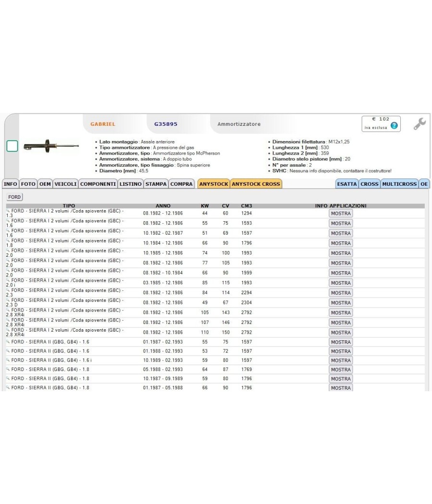
Task: Click MOSTRA for Sierra 1.3 44 KW
Action: pyautogui.click(x=341, y=214)
